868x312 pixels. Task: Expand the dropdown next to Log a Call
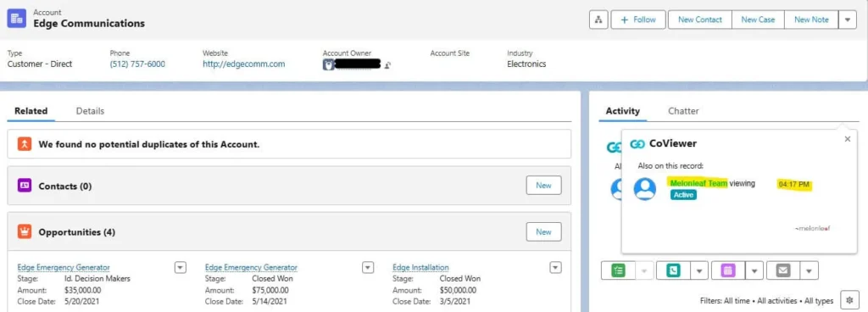pyautogui.click(x=699, y=270)
